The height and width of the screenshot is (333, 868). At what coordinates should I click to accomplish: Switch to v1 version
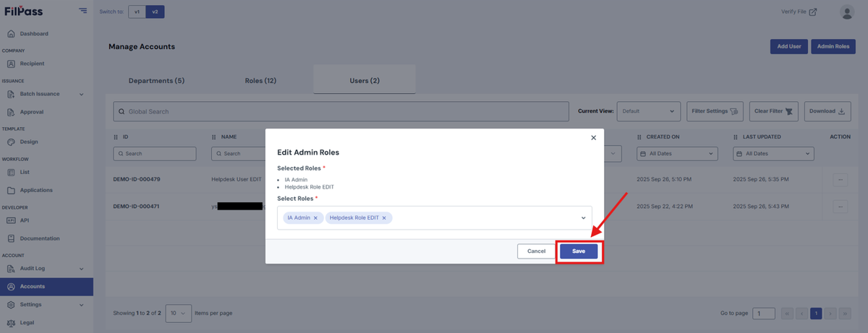click(x=137, y=12)
